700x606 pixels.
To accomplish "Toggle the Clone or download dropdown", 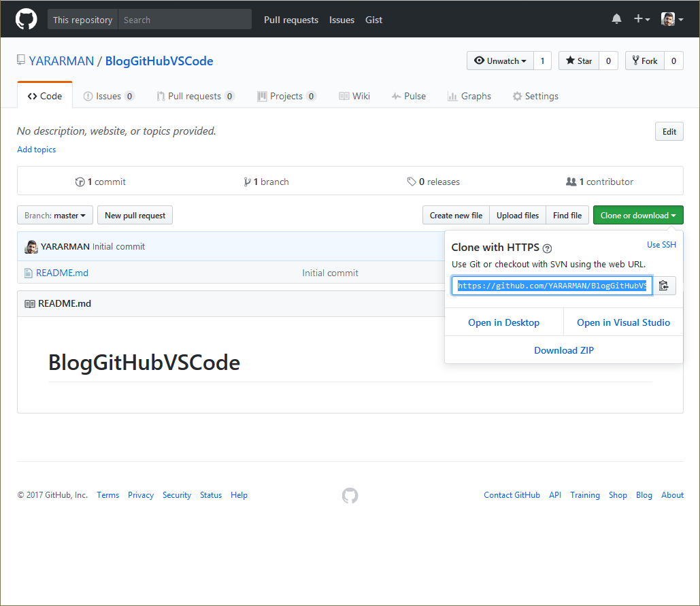I will [x=638, y=215].
